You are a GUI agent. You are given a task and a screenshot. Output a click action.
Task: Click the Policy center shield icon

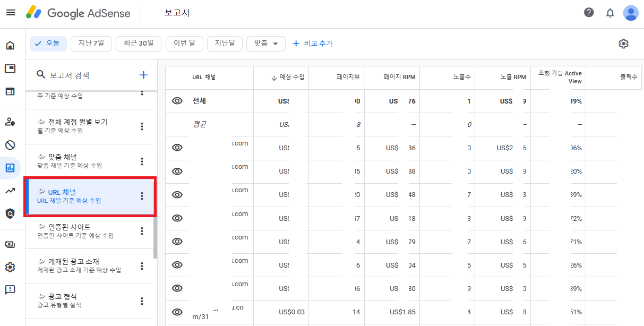pos(11,212)
